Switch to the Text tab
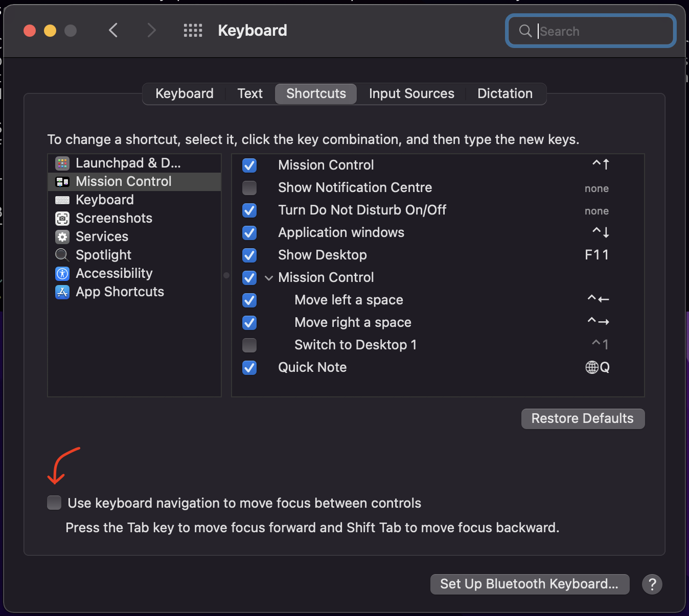The width and height of the screenshot is (689, 616). (250, 94)
